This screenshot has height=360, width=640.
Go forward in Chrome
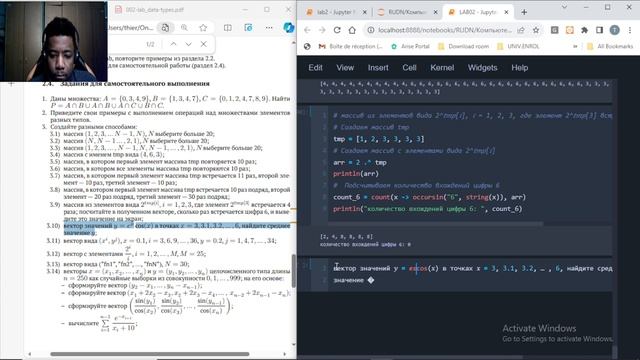click(x=322, y=30)
